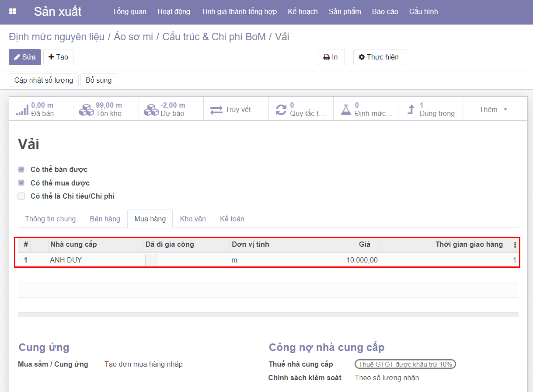Viewport: 533px width, 392px height.
Task: Select the ANH DUY supplier row
Action: click(x=66, y=260)
